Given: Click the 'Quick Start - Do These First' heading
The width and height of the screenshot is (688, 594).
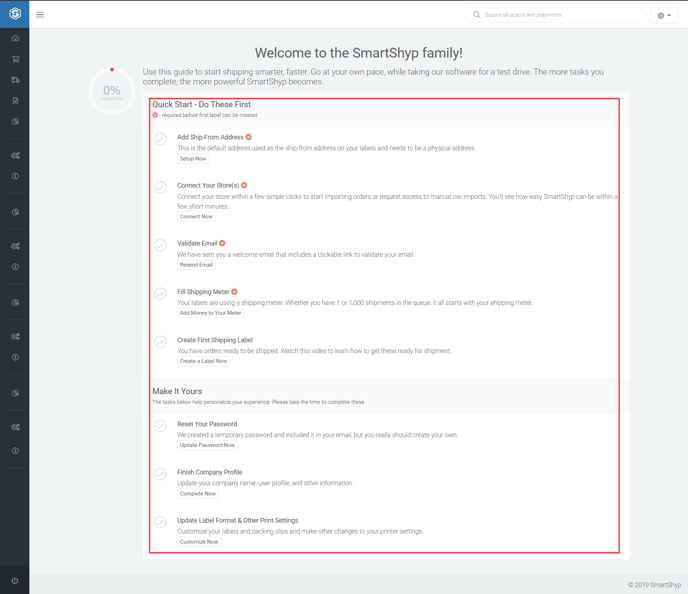Looking at the screenshot, I should (201, 104).
